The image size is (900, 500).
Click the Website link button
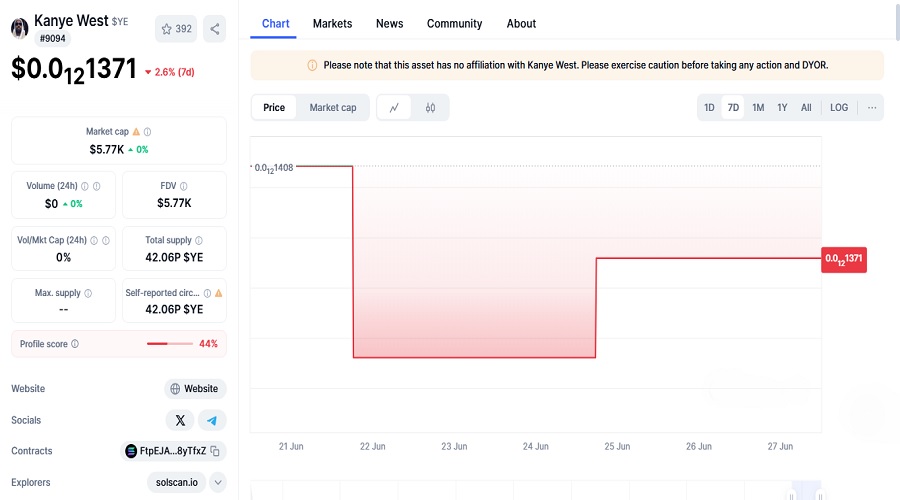(195, 389)
